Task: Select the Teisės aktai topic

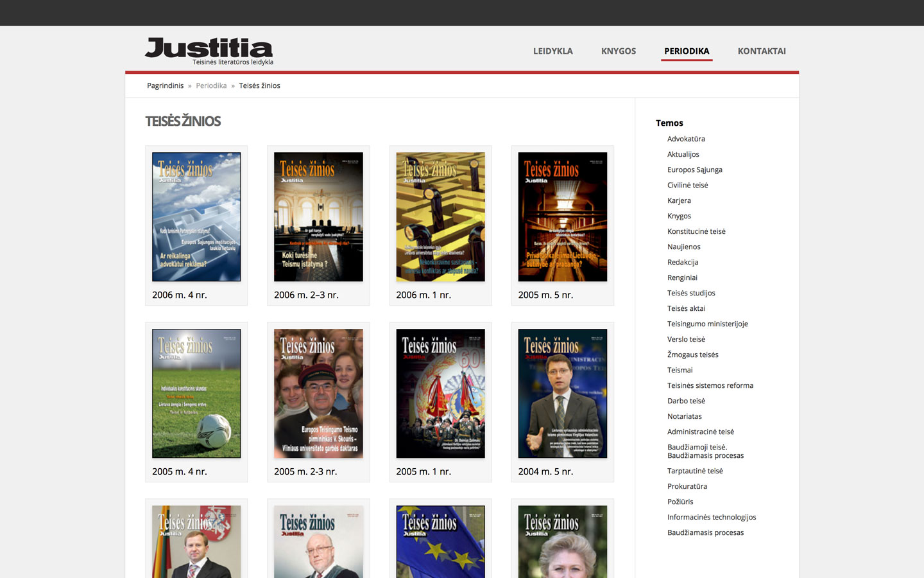Action: pos(686,308)
